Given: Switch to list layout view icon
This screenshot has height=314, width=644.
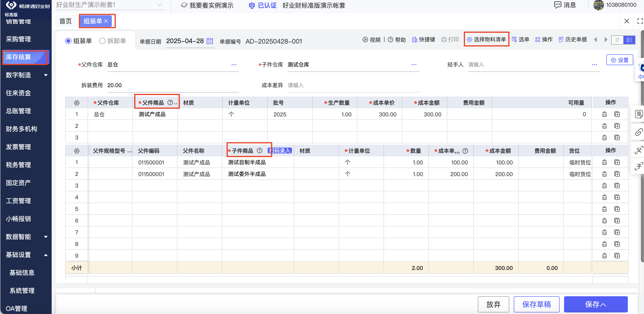Looking at the screenshot, I should pyautogui.click(x=617, y=40).
